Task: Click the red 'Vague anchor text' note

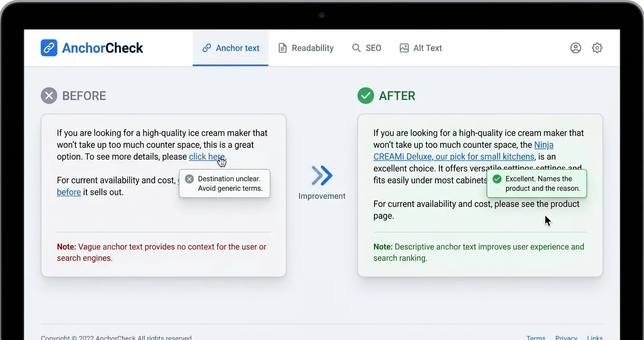Action: [x=161, y=253]
